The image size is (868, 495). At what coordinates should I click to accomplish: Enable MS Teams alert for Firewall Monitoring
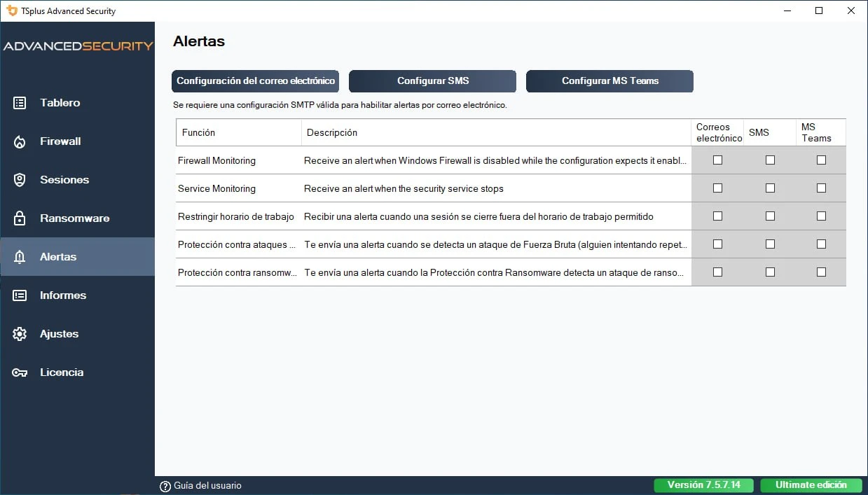(x=821, y=160)
